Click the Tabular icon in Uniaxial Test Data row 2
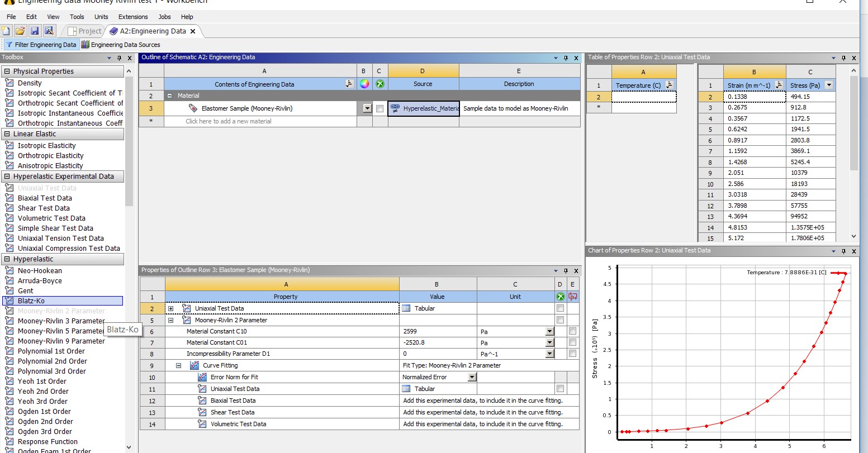This screenshot has height=453, width=868. coord(406,308)
